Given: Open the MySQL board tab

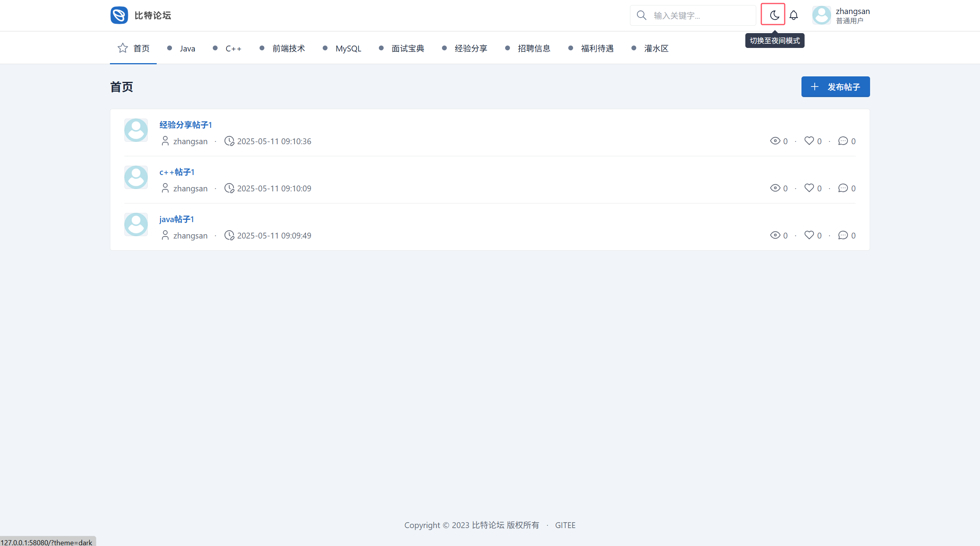Looking at the screenshot, I should click(348, 49).
